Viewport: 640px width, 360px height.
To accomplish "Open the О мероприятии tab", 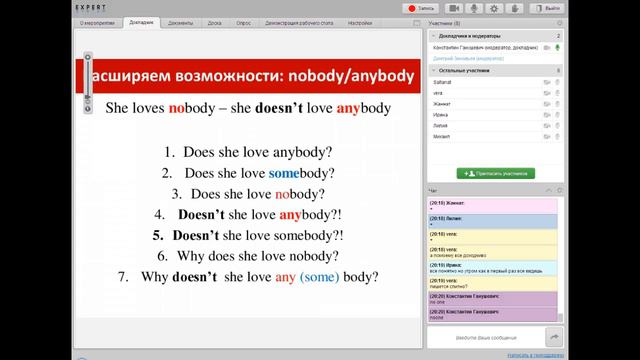I will coord(98,23).
